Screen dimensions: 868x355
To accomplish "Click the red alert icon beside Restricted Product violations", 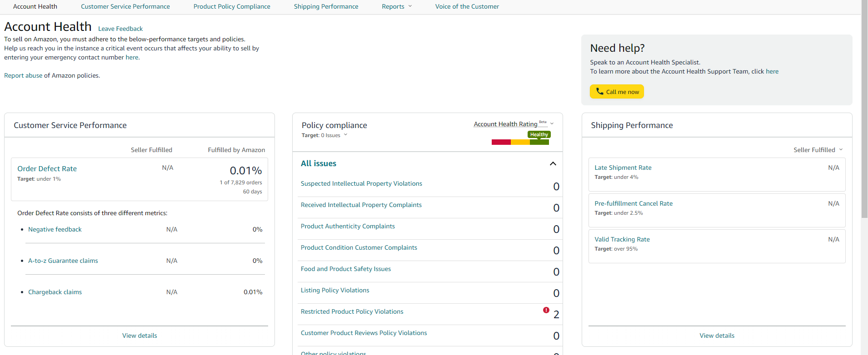I will [546, 310].
